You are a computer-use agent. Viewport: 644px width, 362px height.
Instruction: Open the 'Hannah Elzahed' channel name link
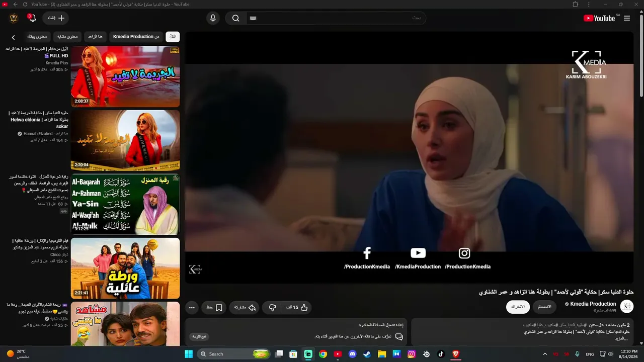46,134
